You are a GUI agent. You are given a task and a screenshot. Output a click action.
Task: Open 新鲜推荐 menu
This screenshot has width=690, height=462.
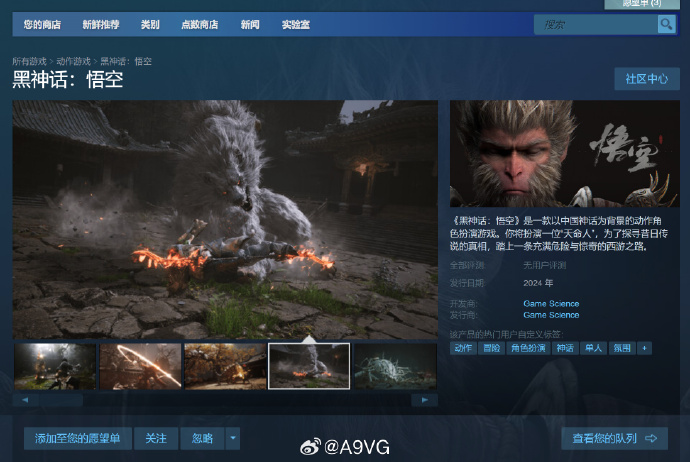[x=101, y=25]
